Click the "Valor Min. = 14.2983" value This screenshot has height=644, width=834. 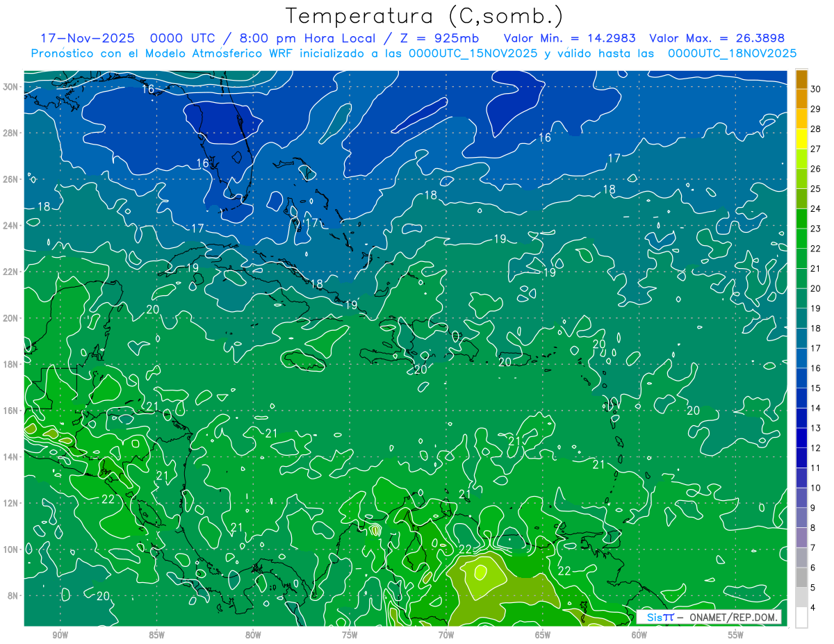(570, 38)
